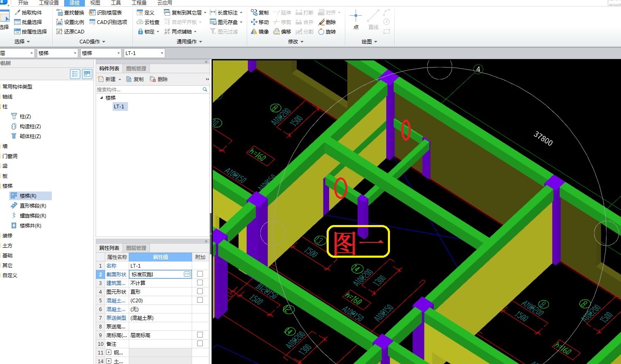Image resolution: width=621 pixels, height=364 pixels.
Task: Switch navigation tree to list view icon
Action: pyautogui.click(x=75, y=74)
